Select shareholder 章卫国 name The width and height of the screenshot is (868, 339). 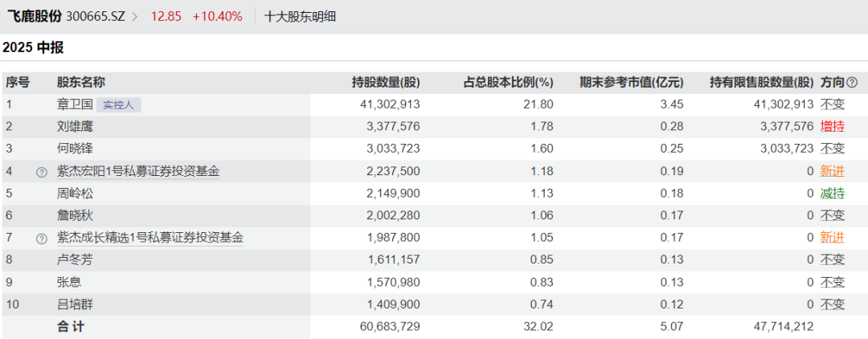75,105
